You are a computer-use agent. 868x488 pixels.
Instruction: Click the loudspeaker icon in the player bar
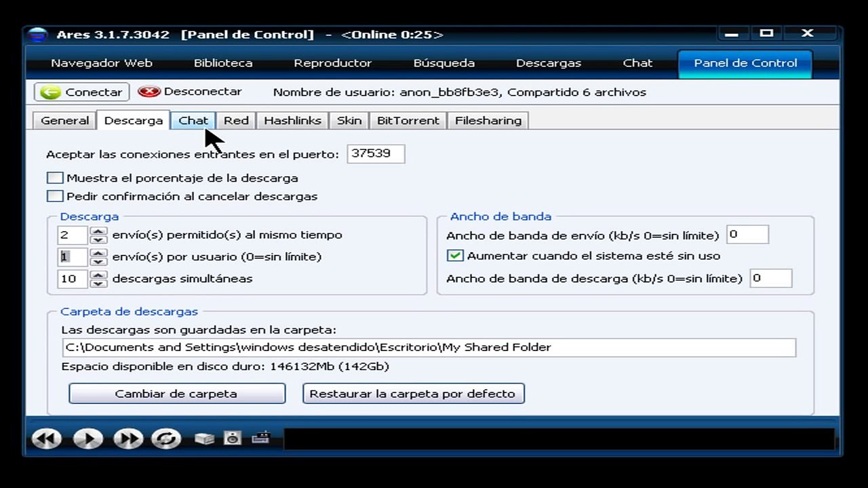(x=233, y=438)
